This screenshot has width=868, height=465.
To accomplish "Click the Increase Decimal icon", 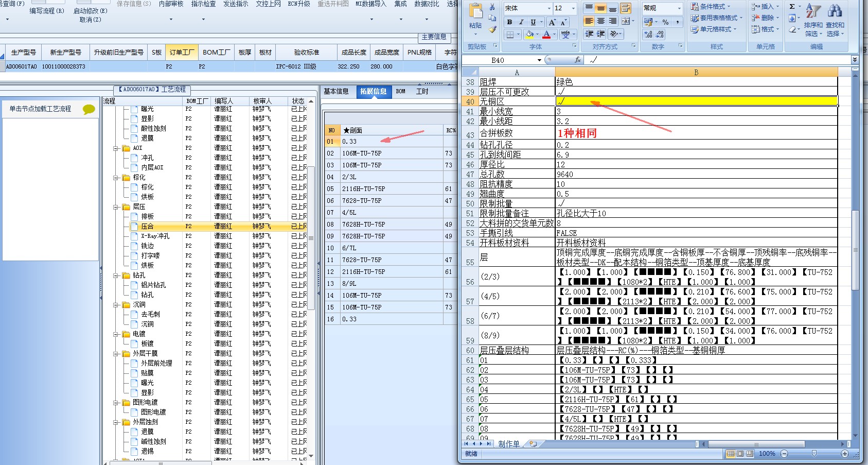I will point(648,35).
